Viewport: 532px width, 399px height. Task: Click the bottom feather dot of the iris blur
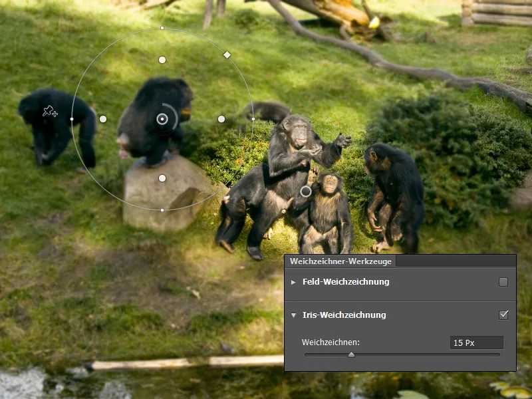[x=162, y=177]
